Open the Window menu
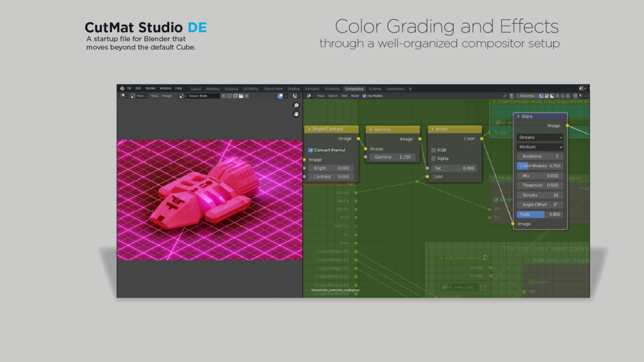This screenshot has height=362, width=644. 165,88
